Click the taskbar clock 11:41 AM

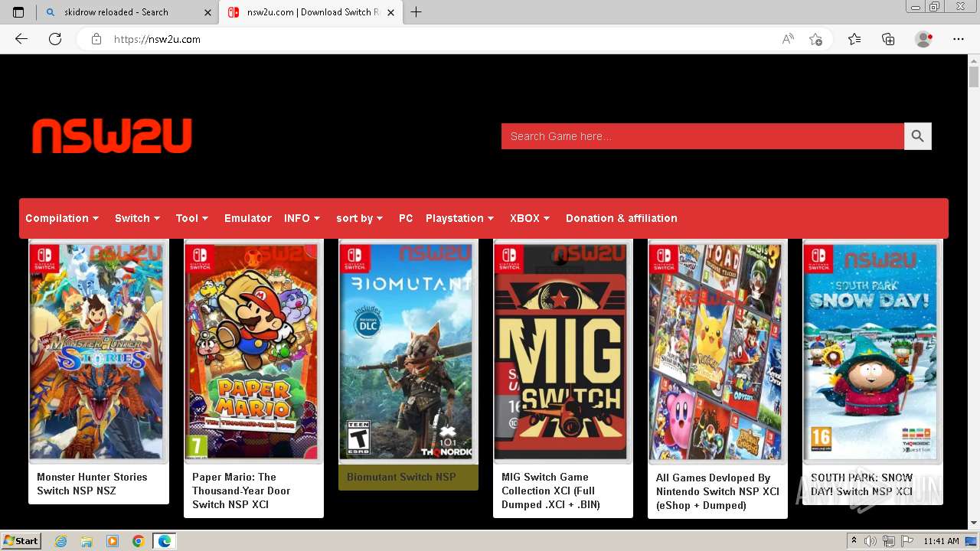pyautogui.click(x=941, y=541)
